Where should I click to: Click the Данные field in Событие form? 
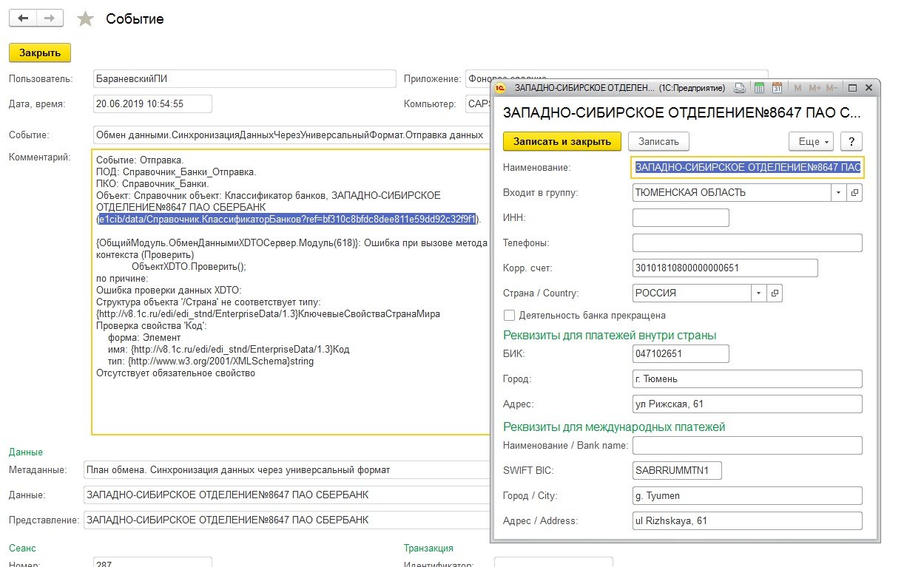pyautogui.click(x=287, y=495)
